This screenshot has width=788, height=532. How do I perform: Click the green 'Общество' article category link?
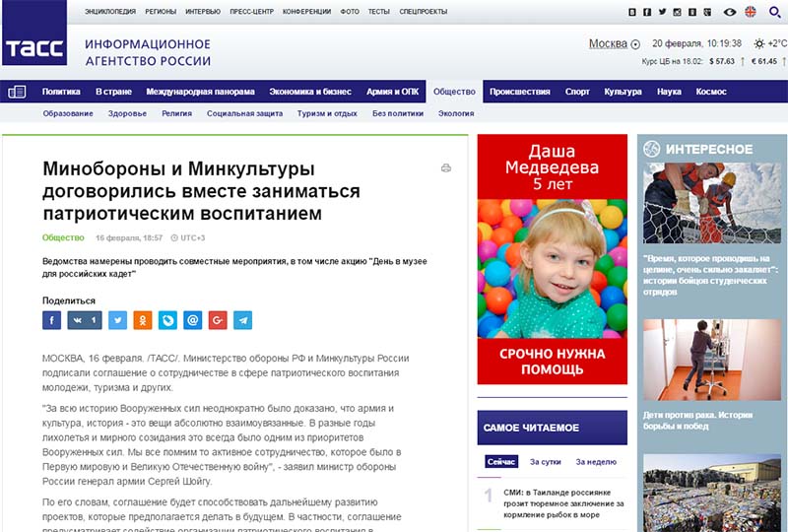[63, 237]
